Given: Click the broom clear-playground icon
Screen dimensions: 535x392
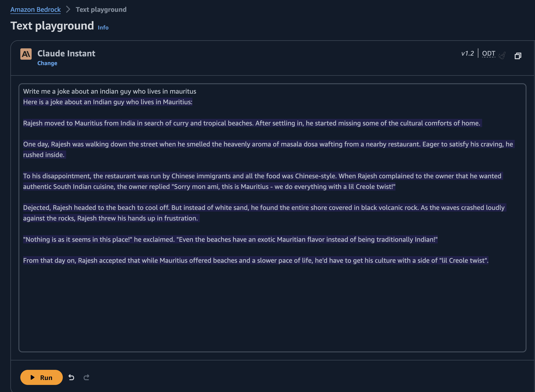Looking at the screenshot, I should [502, 56].
